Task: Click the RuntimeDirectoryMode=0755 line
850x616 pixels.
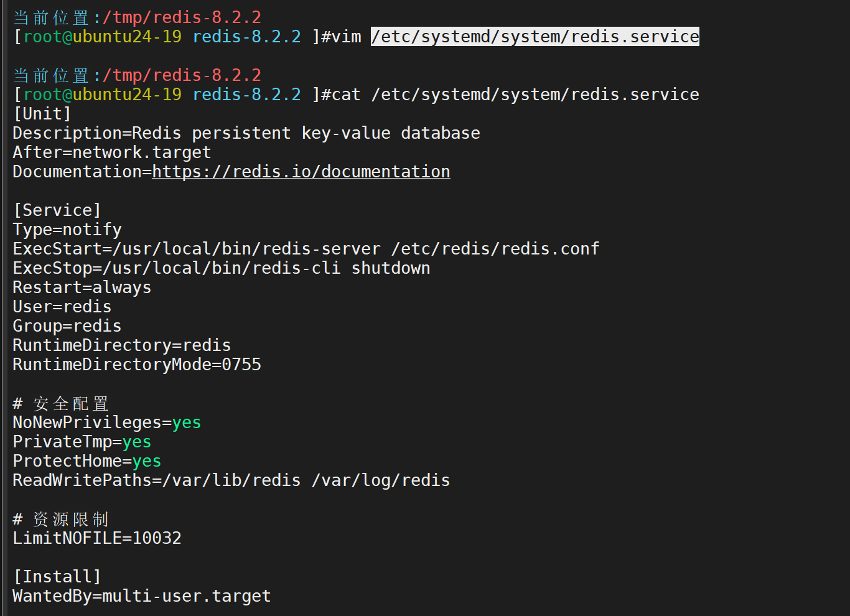Action: coord(137,365)
